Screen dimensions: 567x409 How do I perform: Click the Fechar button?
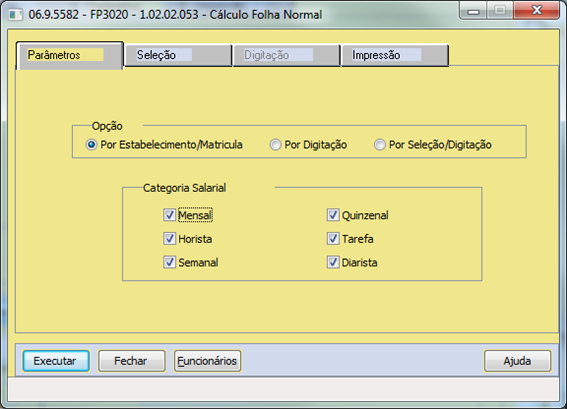132,361
